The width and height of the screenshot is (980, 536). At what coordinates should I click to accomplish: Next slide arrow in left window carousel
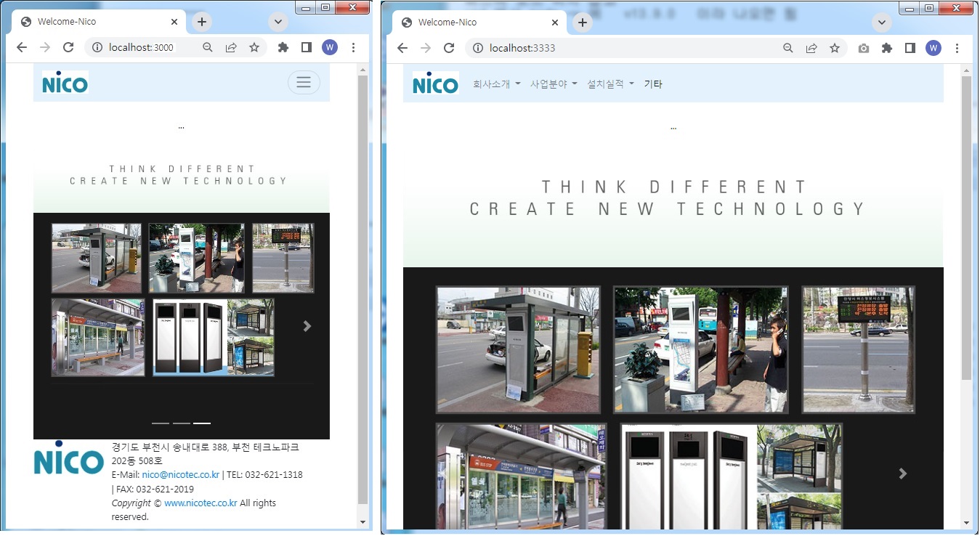pyautogui.click(x=307, y=326)
